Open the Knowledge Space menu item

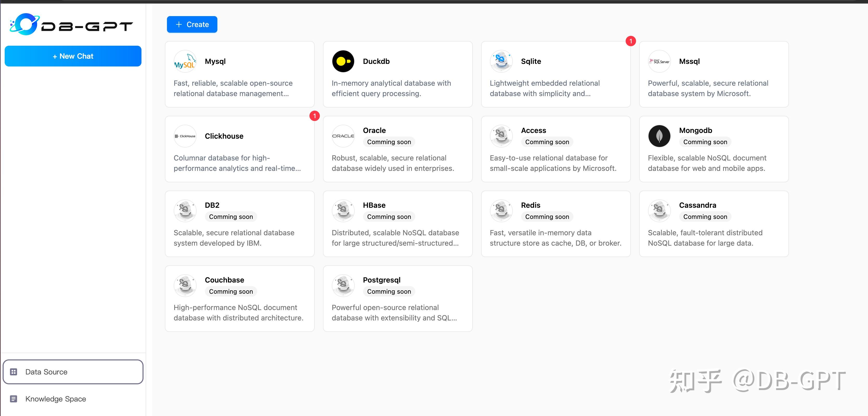click(56, 399)
